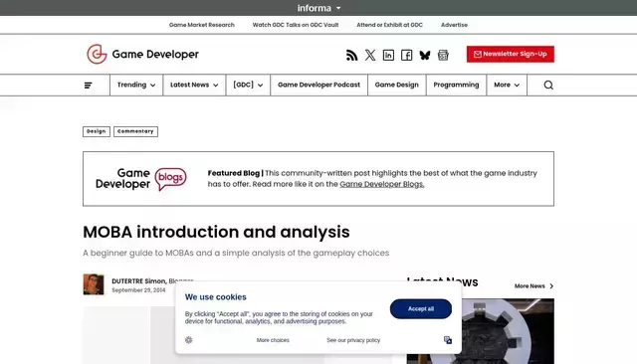Click the cookie banner language icon
This screenshot has height=364, width=637.
pos(448,340)
